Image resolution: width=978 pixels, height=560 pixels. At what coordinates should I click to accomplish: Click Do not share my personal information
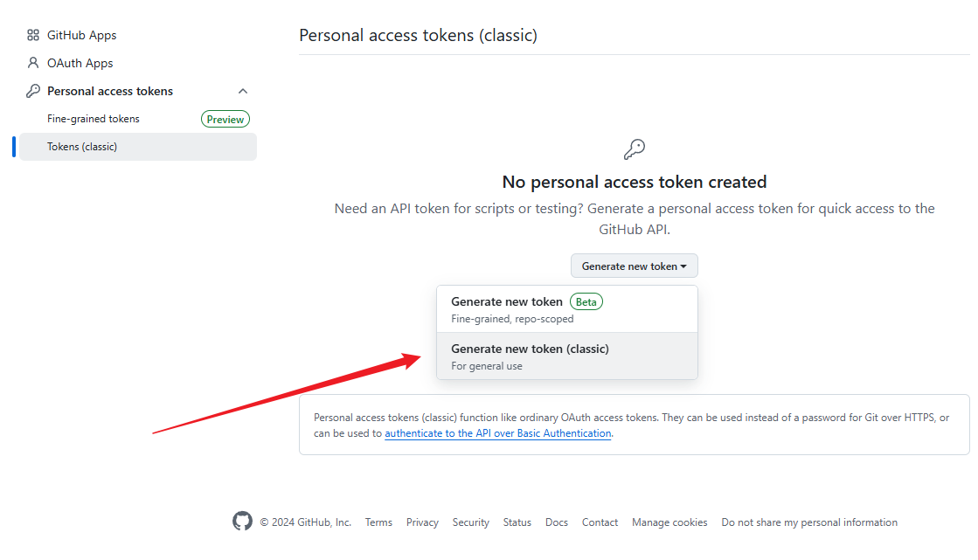click(x=809, y=522)
